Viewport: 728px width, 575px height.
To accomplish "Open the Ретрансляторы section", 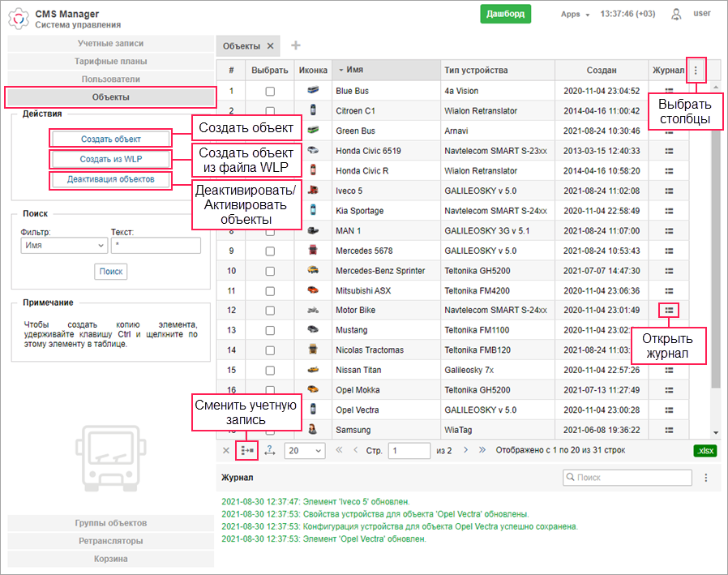I will (x=110, y=541).
